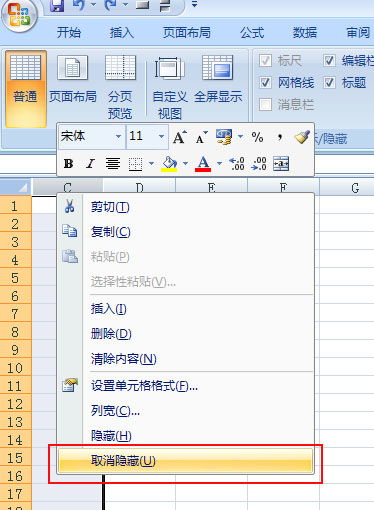Click the Office button logo

click(x=18, y=15)
